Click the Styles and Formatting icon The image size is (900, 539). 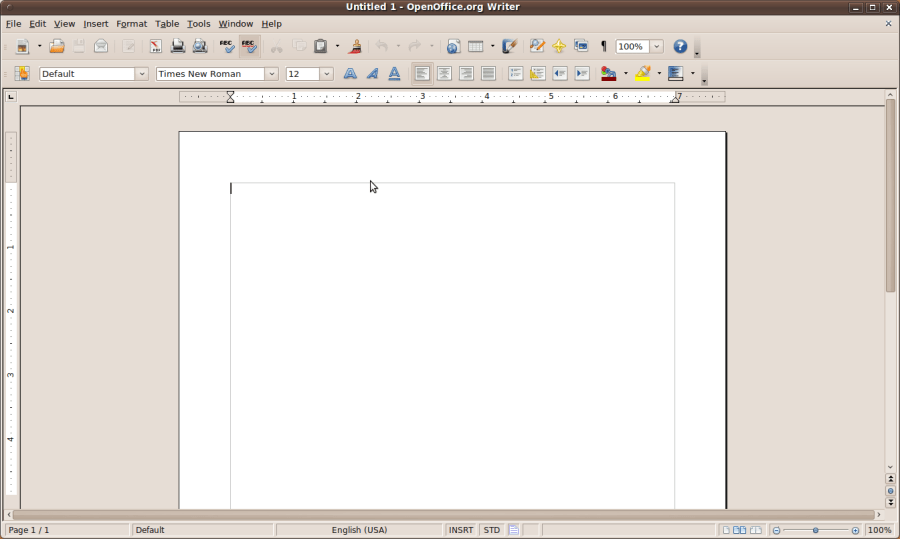pyautogui.click(x=21, y=73)
